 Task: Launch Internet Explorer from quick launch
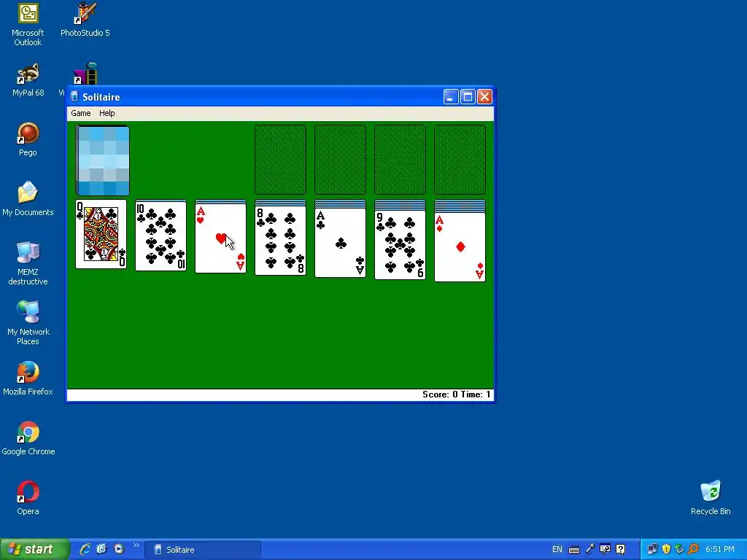(85, 549)
